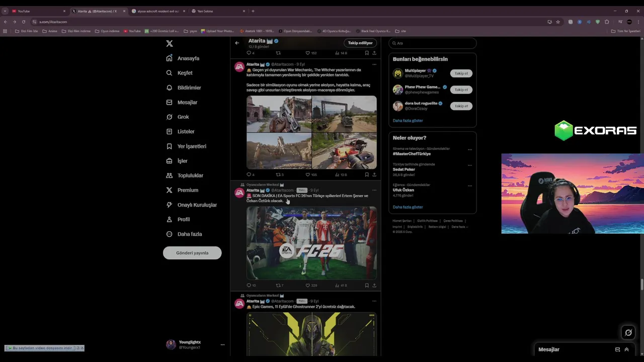
Task: Open the red buggy screenshot thumbnail
Action: (344, 151)
